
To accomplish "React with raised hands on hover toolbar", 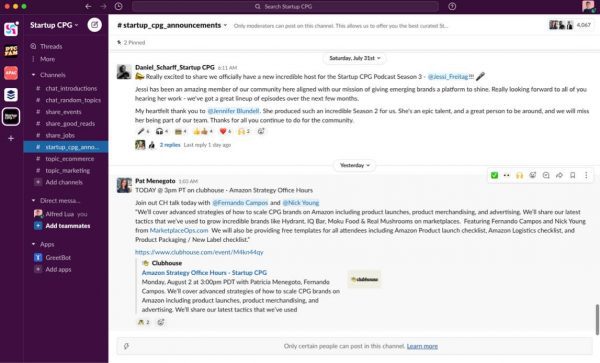I will 519,175.
